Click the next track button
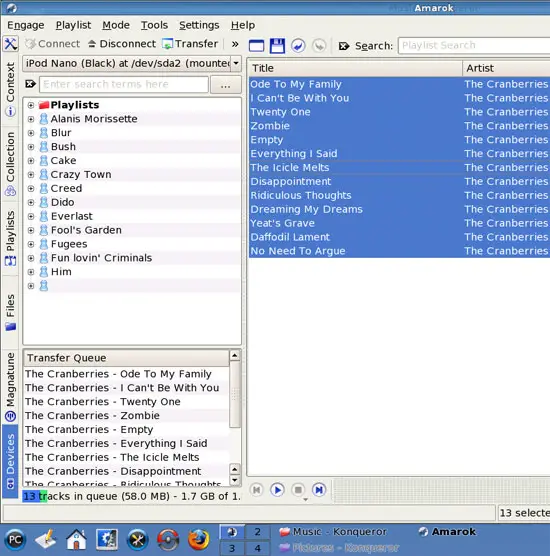 [x=319, y=490]
